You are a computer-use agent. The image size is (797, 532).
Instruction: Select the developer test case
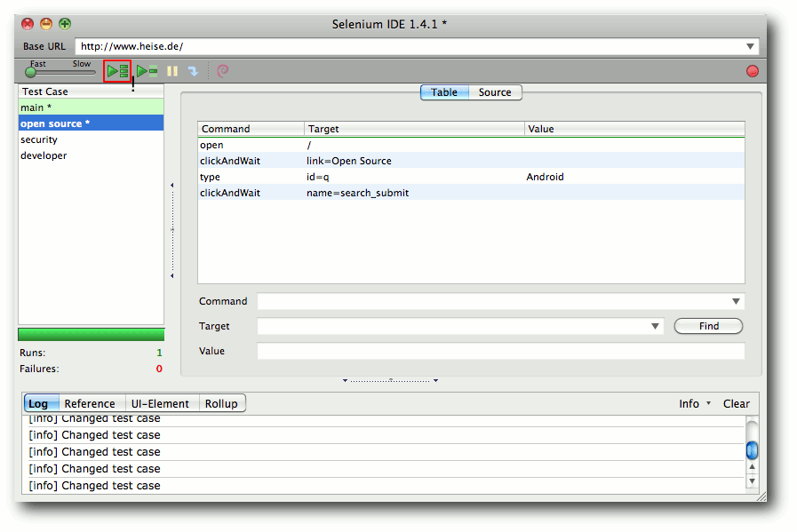[91, 155]
